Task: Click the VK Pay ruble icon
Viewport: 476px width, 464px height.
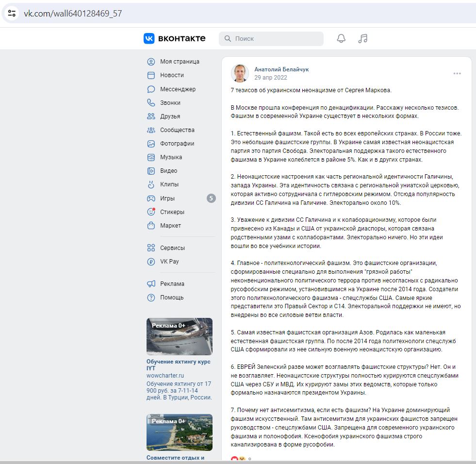Action: pos(151,262)
